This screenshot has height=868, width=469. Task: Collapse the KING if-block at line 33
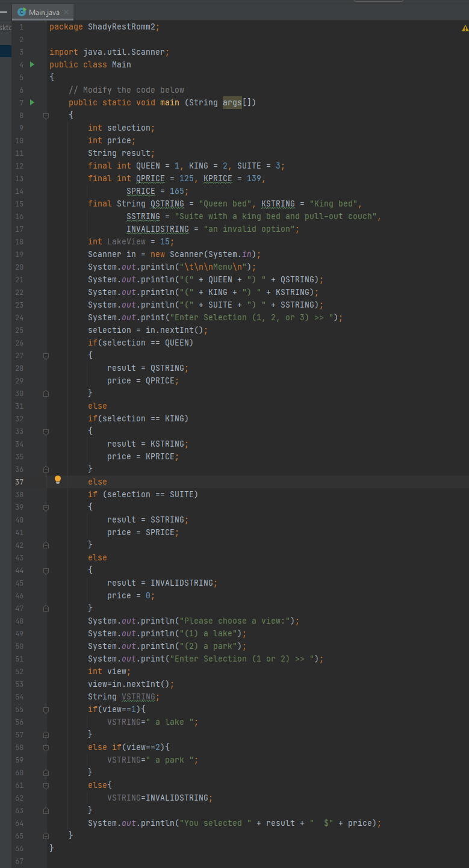[x=46, y=431]
